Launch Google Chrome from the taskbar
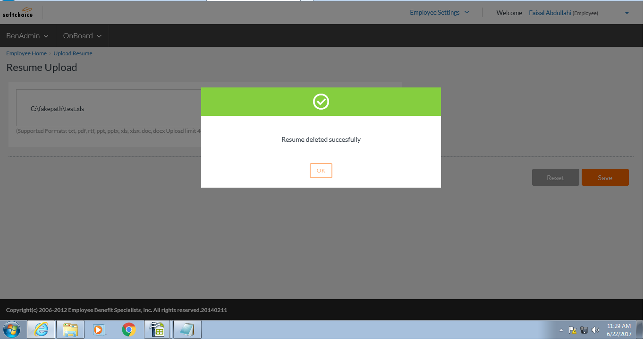644x363 pixels. point(129,329)
